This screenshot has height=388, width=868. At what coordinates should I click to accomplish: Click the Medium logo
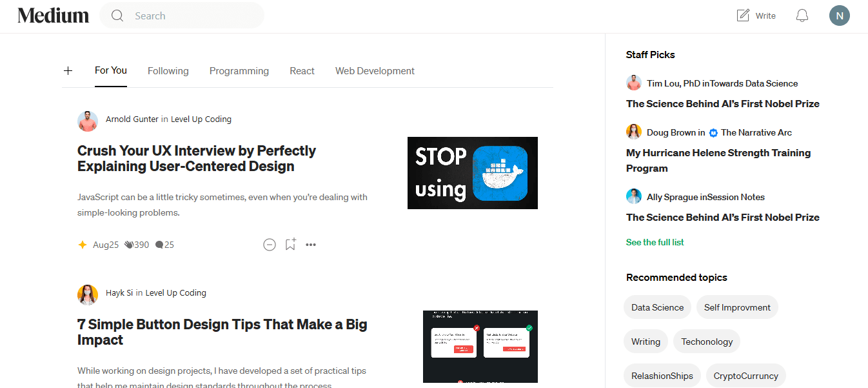pos(53,15)
